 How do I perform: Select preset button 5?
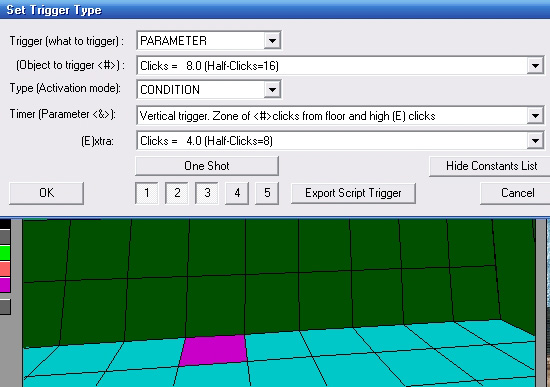tap(267, 193)
